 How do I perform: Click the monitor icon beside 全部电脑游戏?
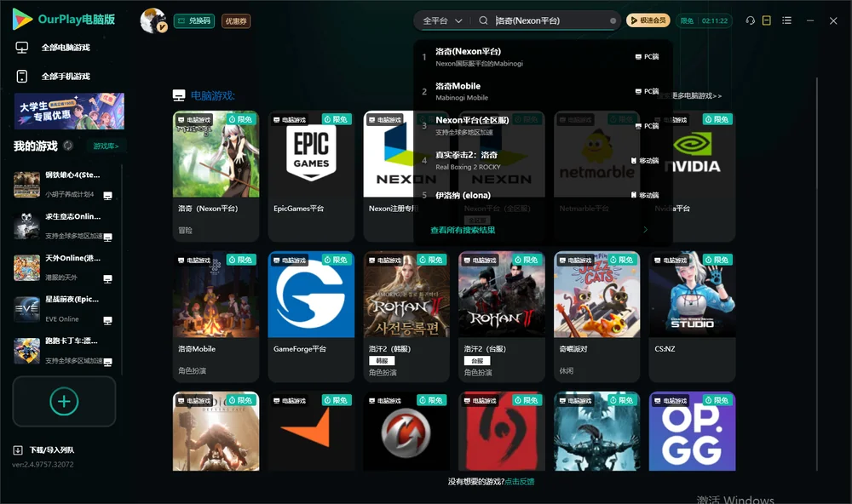tap(22, 48)
